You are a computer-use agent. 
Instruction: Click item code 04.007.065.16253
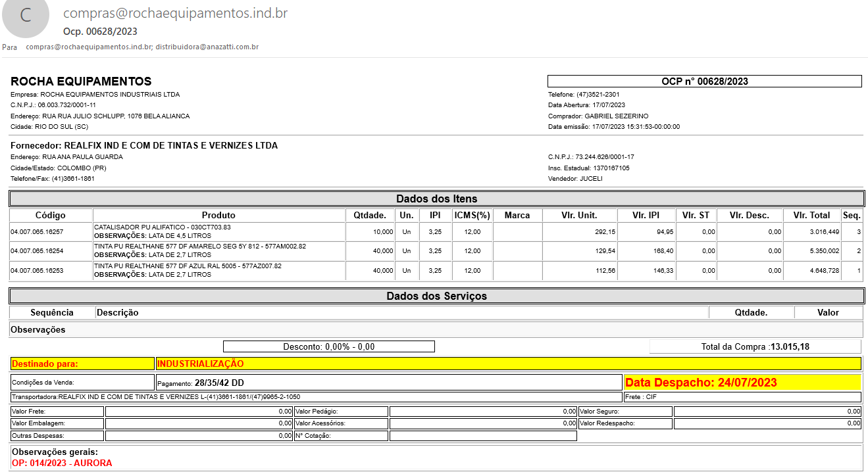click(38, 271)
